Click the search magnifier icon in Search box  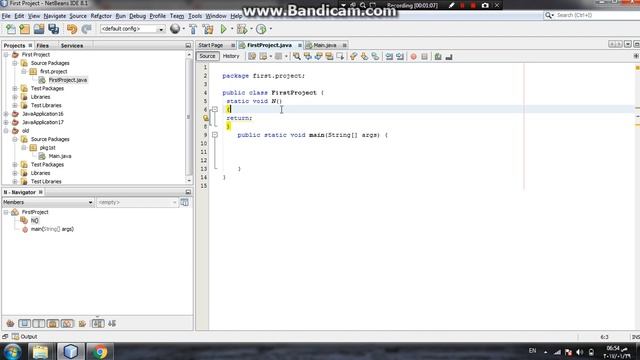coord(549,15)
